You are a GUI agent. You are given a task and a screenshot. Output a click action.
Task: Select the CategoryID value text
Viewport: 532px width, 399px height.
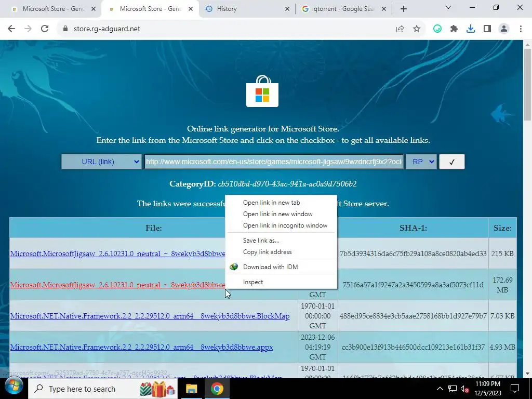(287, 184)
